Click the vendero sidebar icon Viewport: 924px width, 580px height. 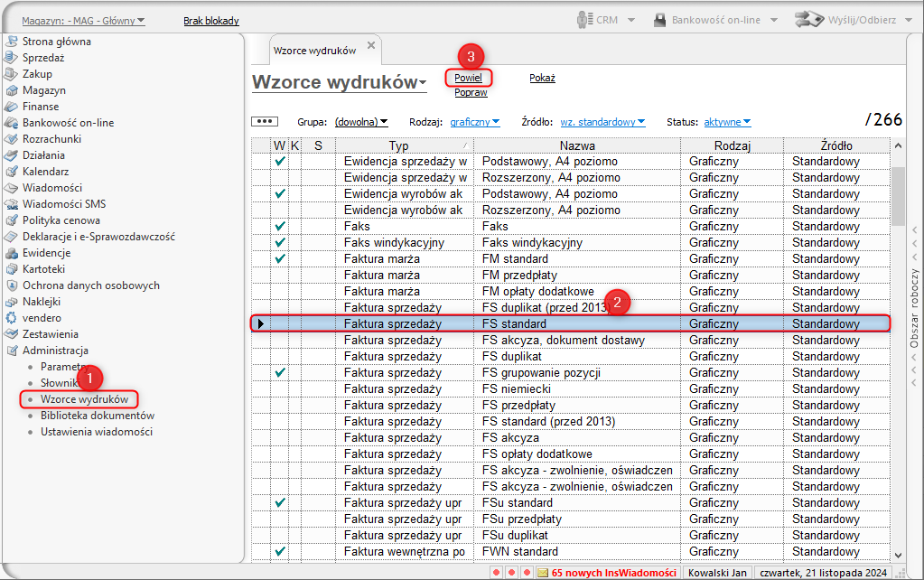[x=12, y=318]
